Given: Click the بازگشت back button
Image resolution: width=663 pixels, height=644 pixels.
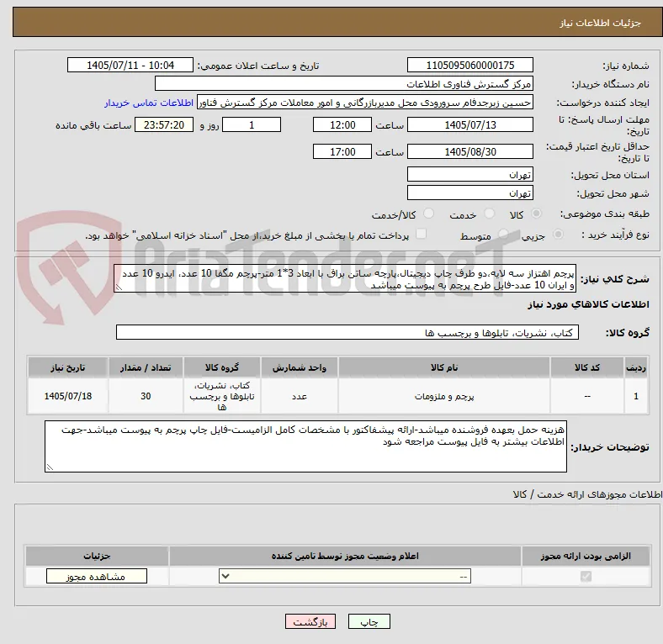Looking at the screenshot, I should click(310, 621).
